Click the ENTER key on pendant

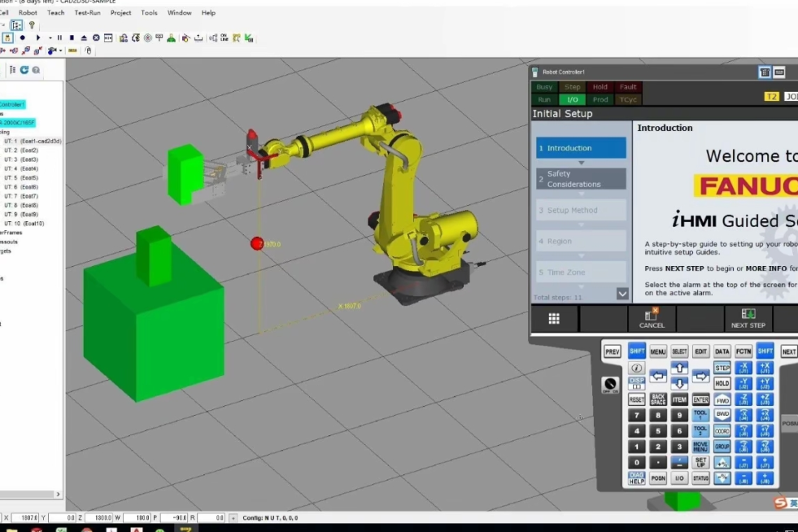700,399
